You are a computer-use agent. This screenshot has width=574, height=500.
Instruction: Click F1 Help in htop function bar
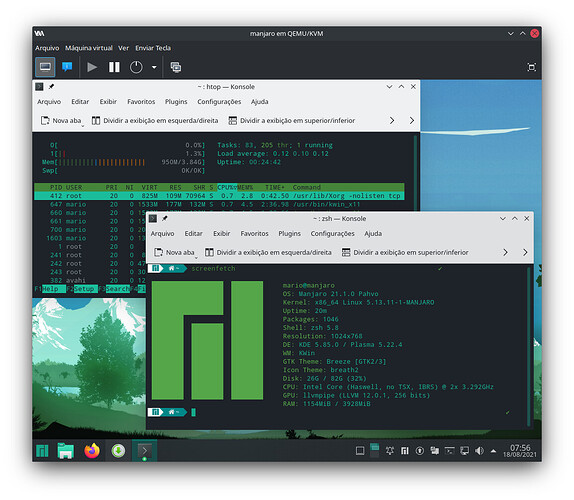click(50, 289)
